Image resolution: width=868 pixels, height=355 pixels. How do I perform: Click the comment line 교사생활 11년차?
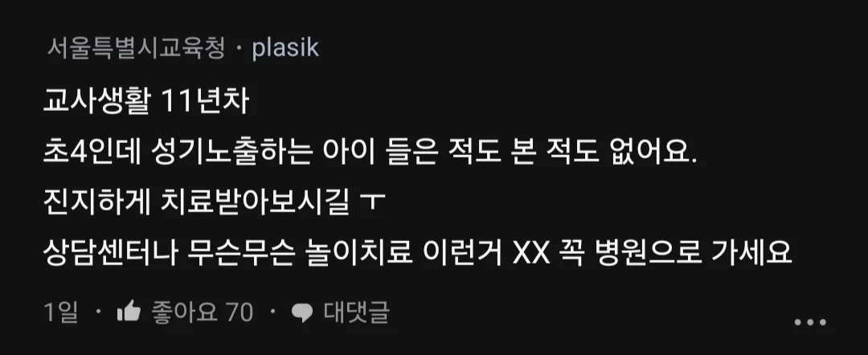(x=145, y=104)
